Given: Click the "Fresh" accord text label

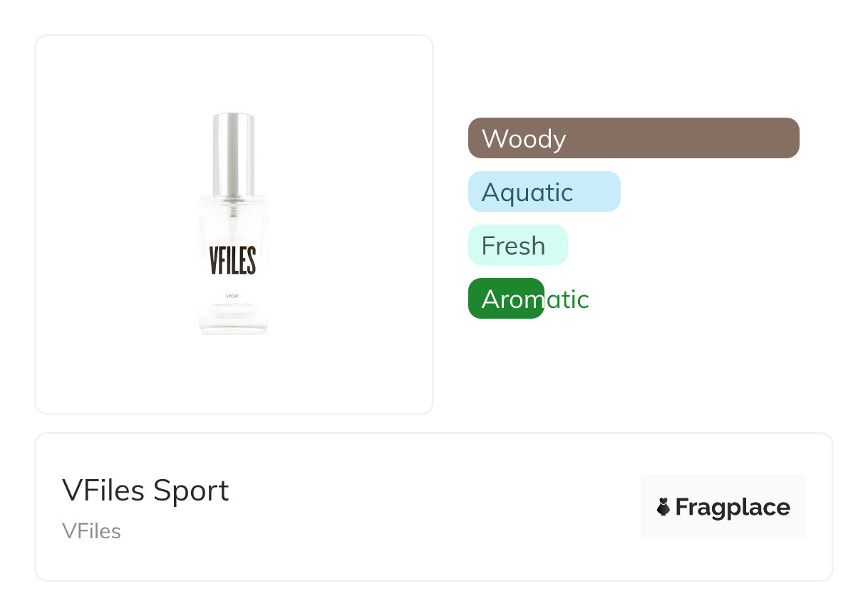Looking at the screenshot, I should pyautogui.click(x=513, y=246).
